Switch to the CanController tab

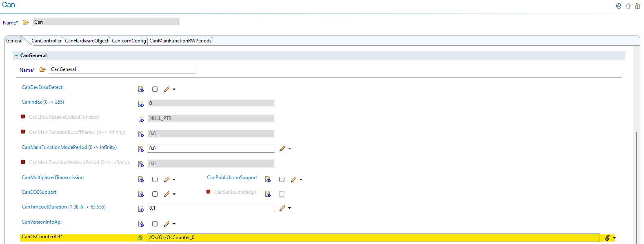point(47,41)
